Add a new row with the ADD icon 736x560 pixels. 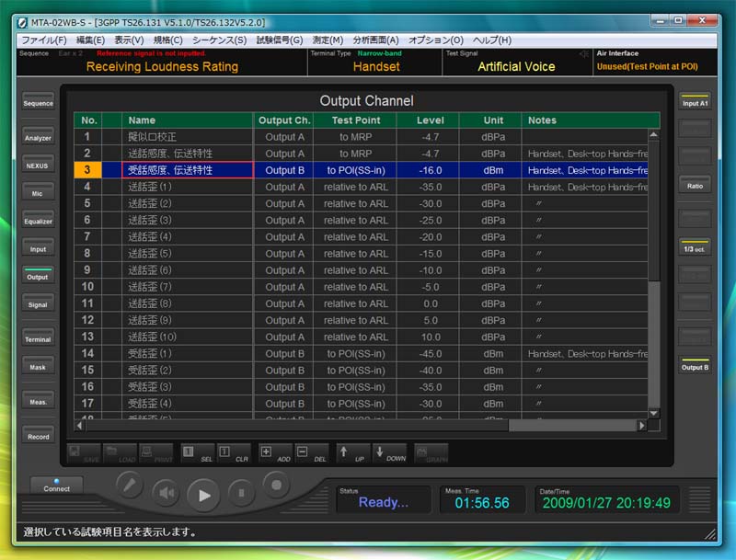(275, 453)
